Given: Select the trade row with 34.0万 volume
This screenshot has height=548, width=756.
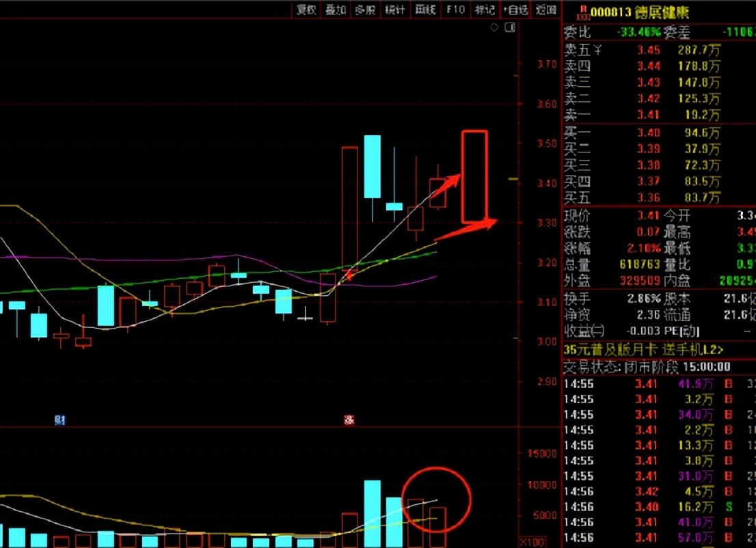Looking at the screenshot, I should pos(659,415).
